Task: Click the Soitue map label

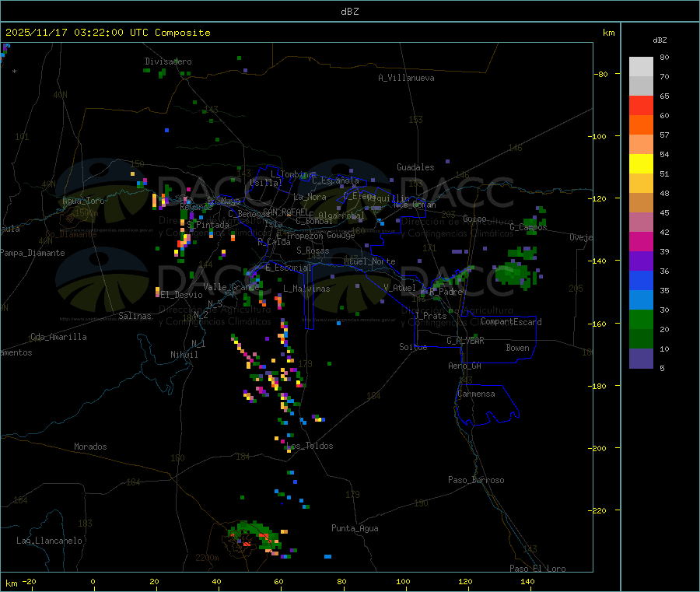Action: [x=413, y=347]
